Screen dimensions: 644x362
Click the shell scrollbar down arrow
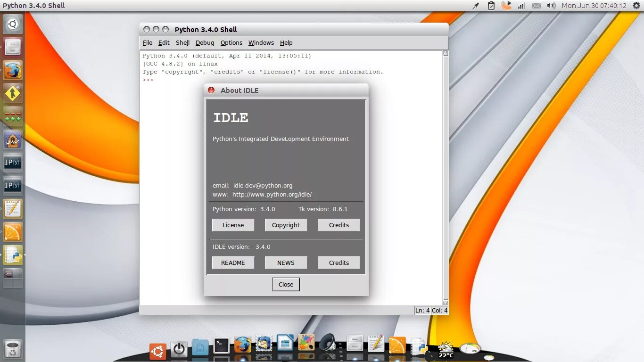(x=446, y=302)
